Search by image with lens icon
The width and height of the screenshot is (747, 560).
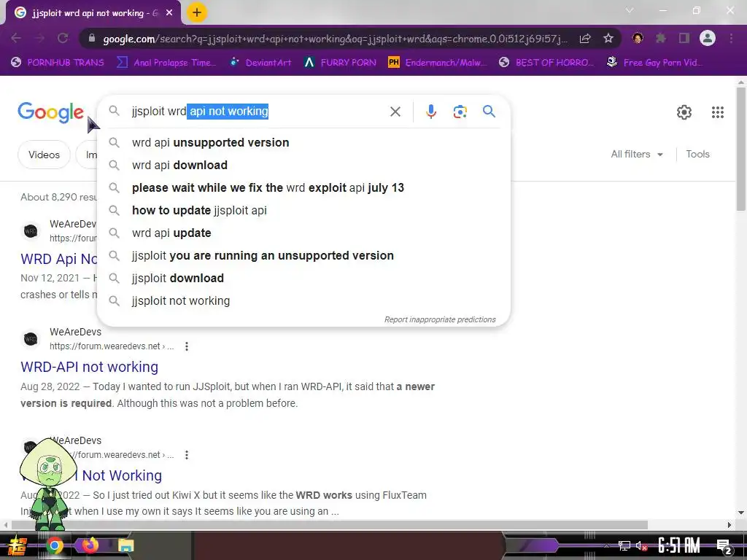pos(460,112)
